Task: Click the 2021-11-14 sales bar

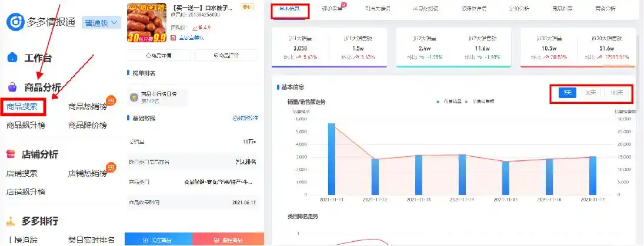Action: (462, 174)
